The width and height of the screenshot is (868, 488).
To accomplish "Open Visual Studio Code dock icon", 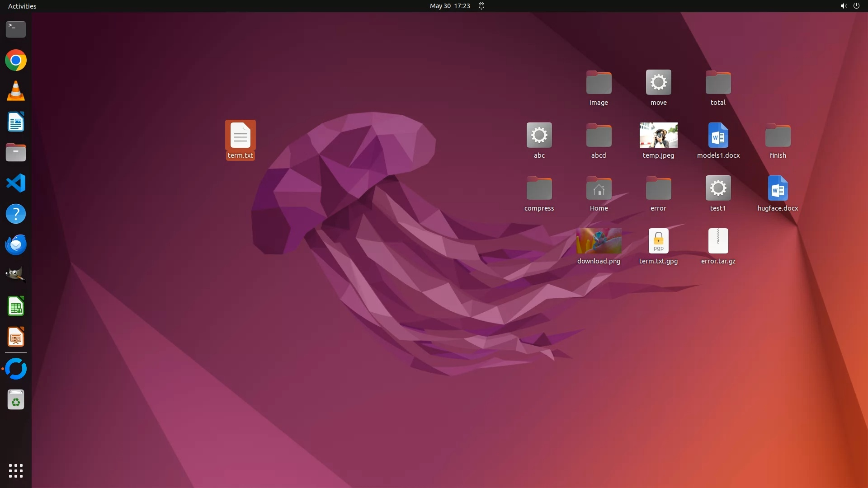I will [16, 183].
